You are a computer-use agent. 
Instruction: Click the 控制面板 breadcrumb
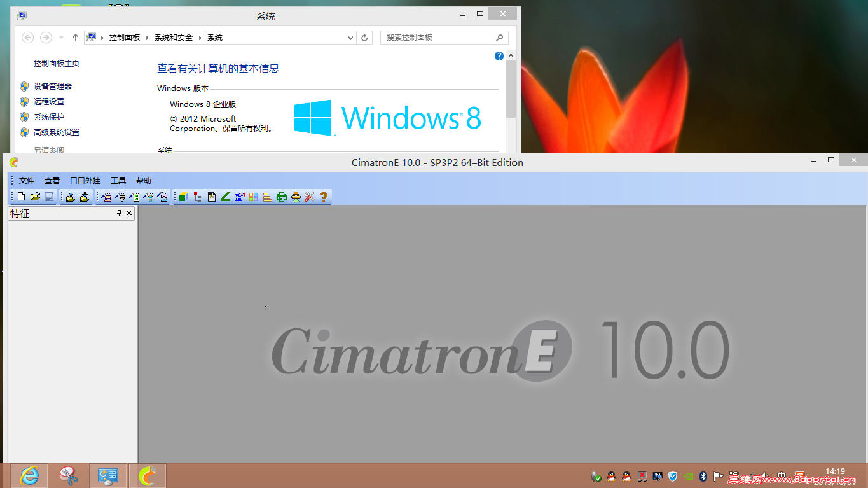(x=125, y=38)
